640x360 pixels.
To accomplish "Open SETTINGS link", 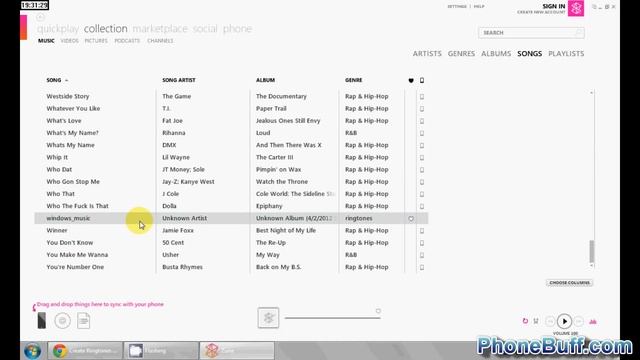I will (457, 7).
